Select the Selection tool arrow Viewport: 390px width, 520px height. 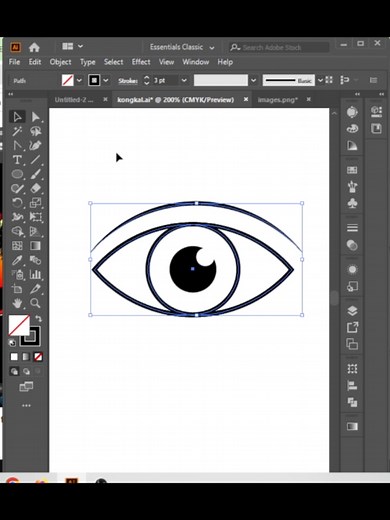[x=17, y=117]
